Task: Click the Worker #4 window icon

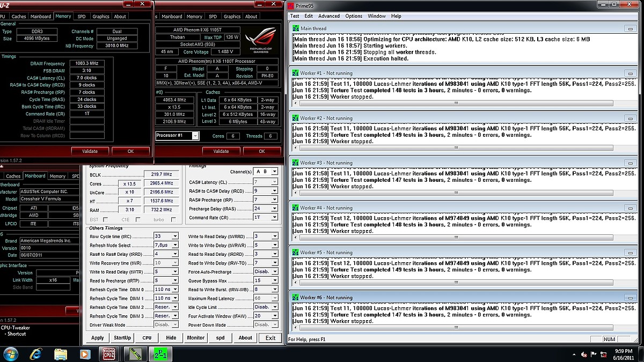Action: (296, 208)
